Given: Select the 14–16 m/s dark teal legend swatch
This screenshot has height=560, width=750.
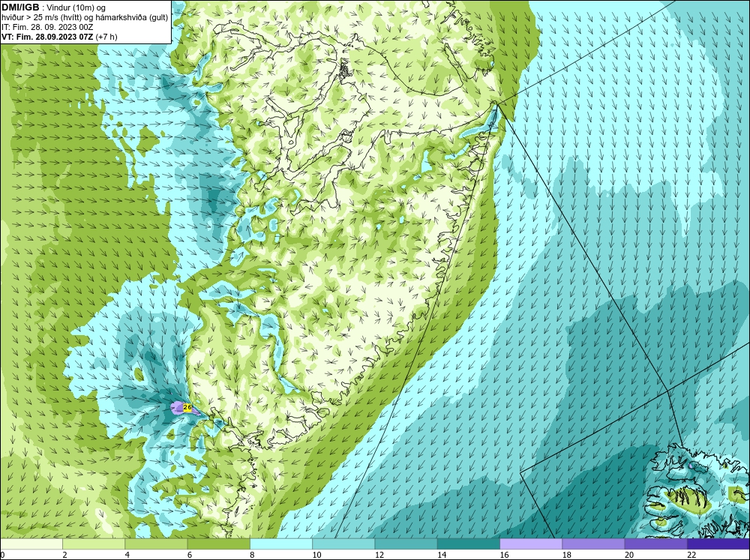Looking at the screenshot, I should click(469, 544).
